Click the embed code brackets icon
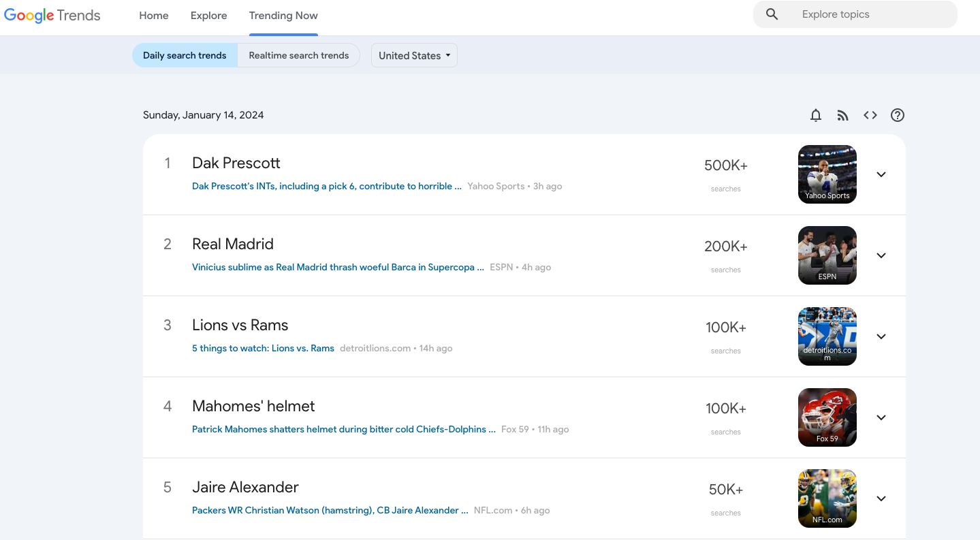This screenshot has width=980, height=540. tap(870, 116)
